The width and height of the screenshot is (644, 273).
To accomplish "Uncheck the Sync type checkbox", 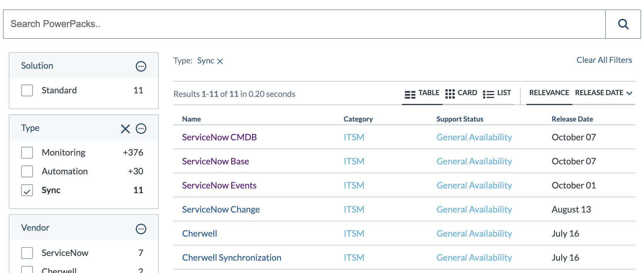I will pyautogui.click(x=27, y=190).
